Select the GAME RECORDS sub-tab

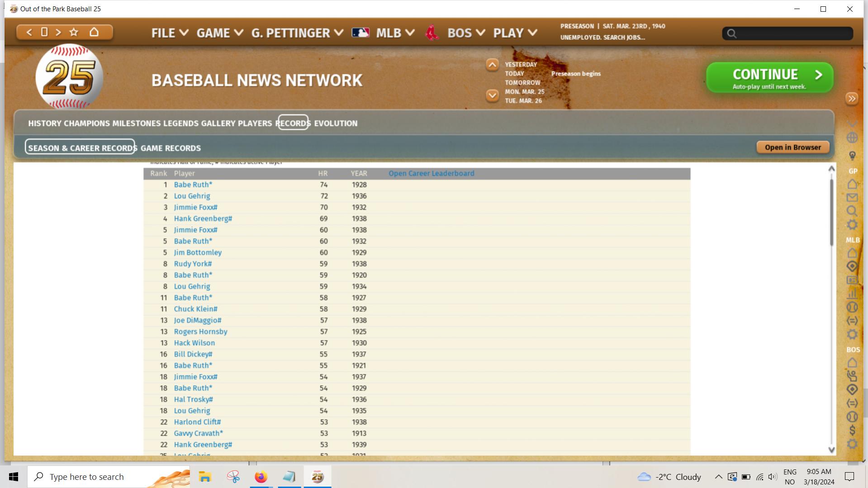171,148
